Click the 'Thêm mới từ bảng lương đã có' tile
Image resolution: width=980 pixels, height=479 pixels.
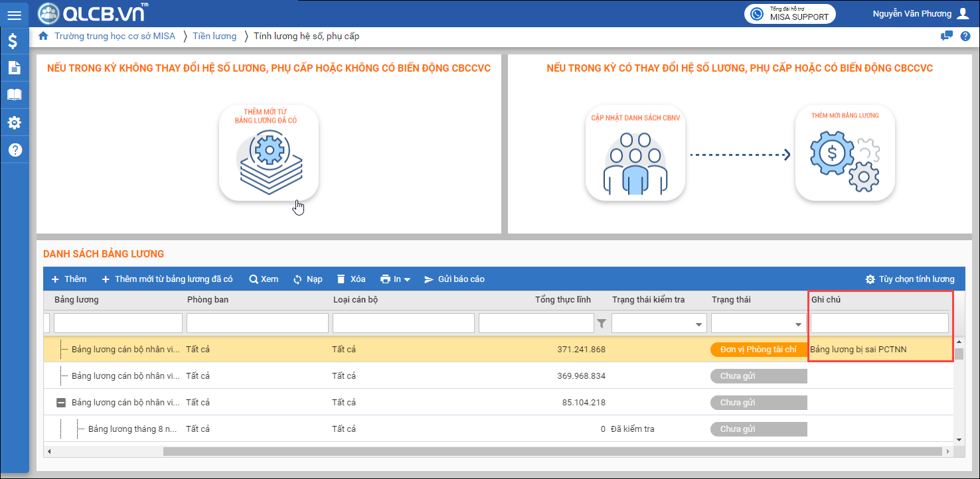pos(269,153)
